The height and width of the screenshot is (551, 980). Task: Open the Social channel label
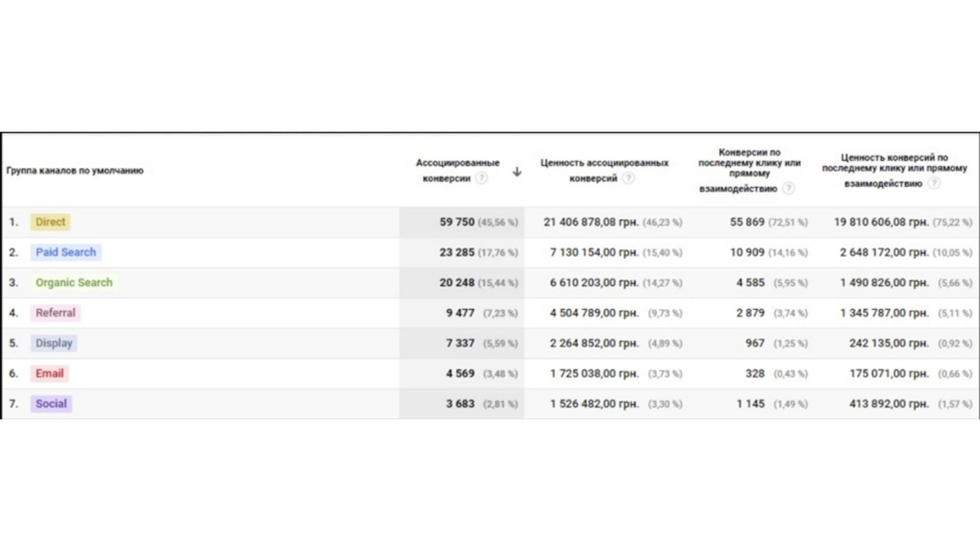tap(51, 404)
